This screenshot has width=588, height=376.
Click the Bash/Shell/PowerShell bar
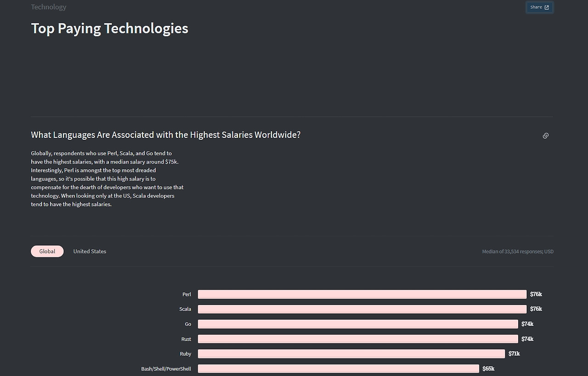339,369
